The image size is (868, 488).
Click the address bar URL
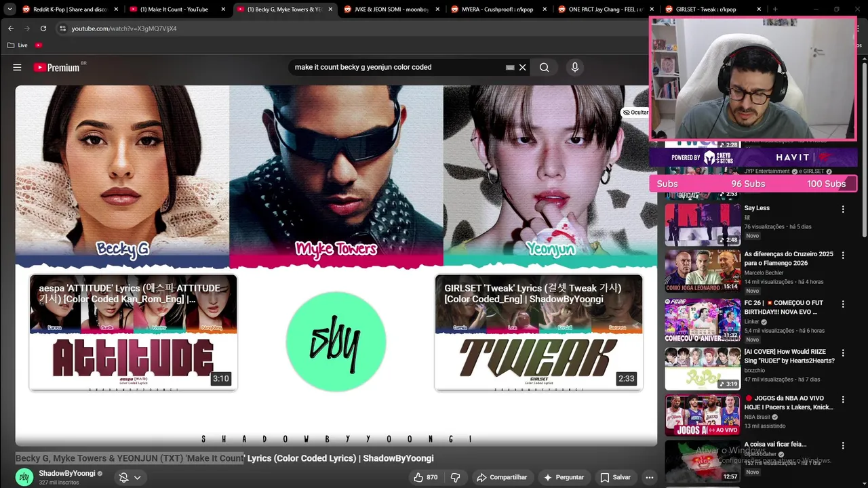point(124,28)
